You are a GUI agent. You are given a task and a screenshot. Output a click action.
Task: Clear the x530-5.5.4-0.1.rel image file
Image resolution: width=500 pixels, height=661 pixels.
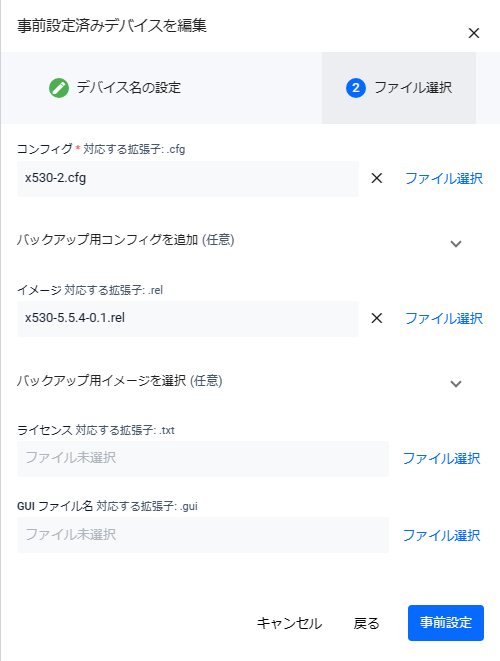[x=376, y=318]
